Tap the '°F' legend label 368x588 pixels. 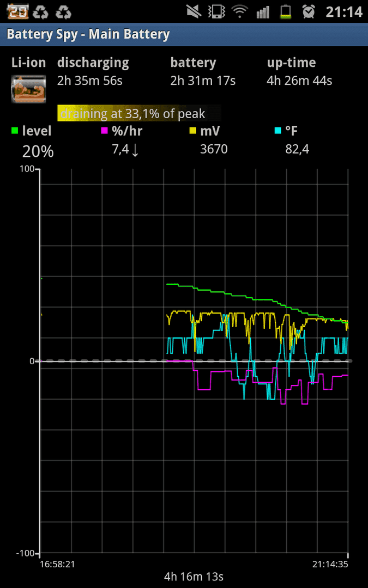coord(292,131)
